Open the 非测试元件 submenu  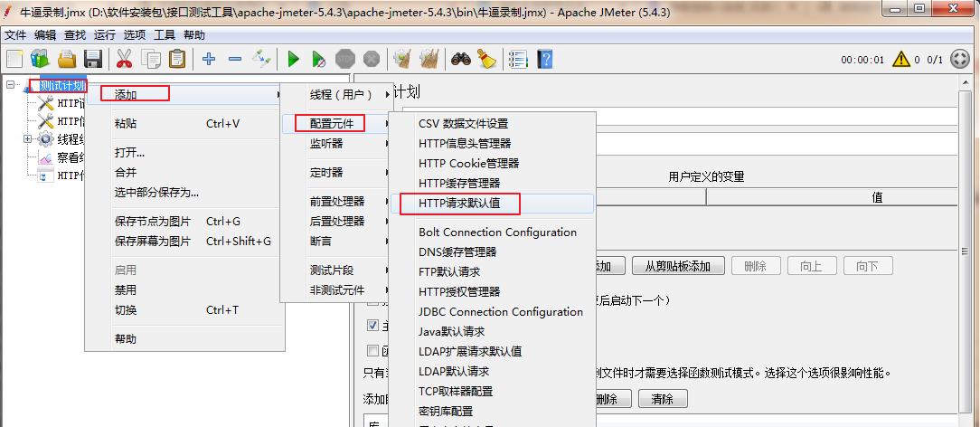coord(335,290)
